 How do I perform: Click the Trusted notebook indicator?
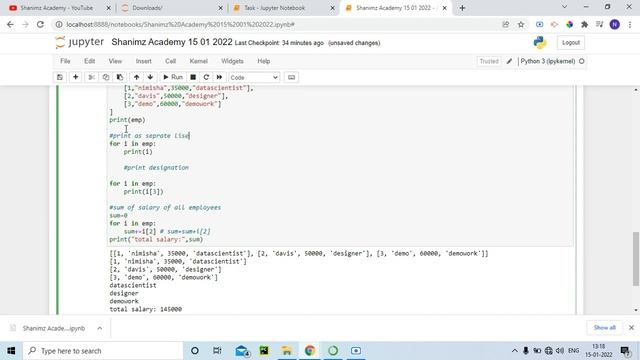tap(489, 61)
